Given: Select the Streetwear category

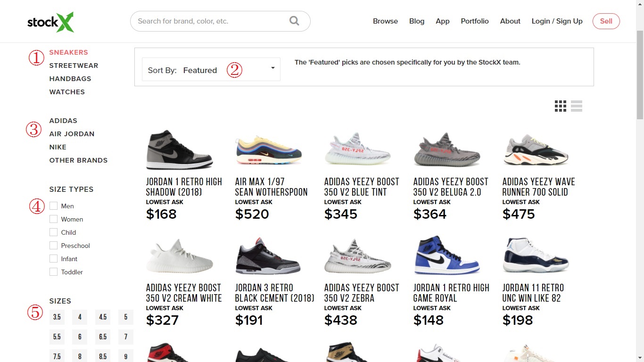Looking at the screenshot, I should tap(74, 66).
